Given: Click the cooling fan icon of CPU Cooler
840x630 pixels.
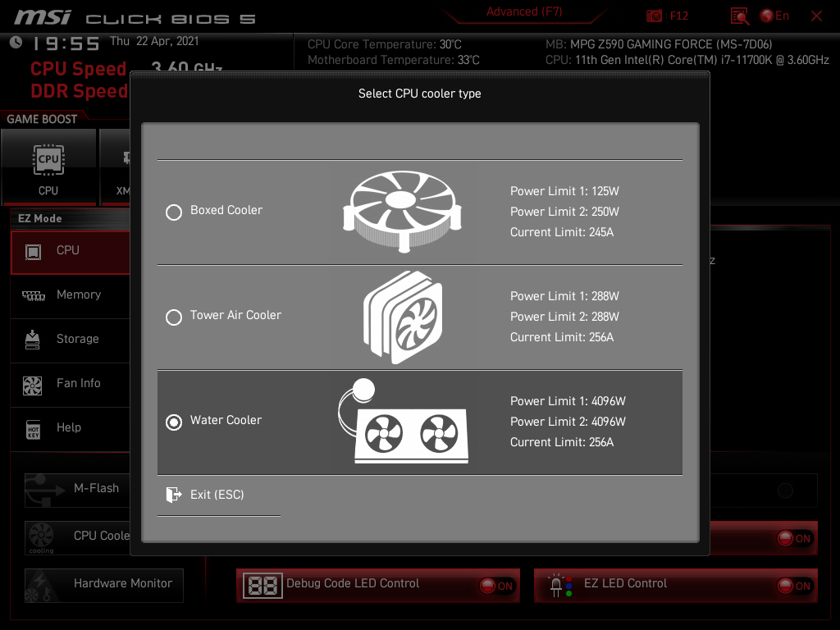Looking at the screenshot, I should pyautogui.click(x=41, y=537).
